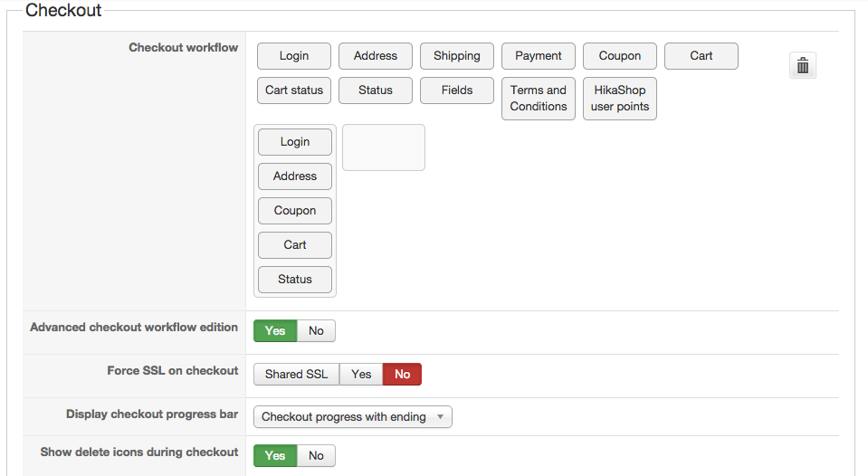Click Address in the first checkout step column

pos(295,176)
